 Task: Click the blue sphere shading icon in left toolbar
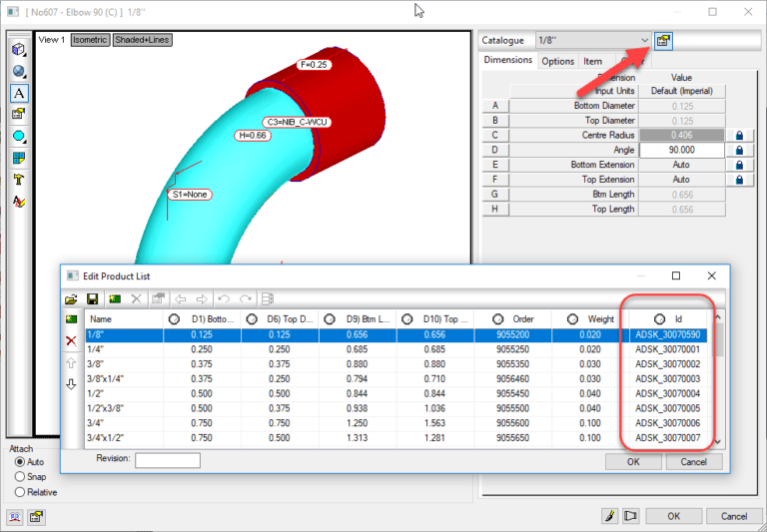tap(19, 72)
